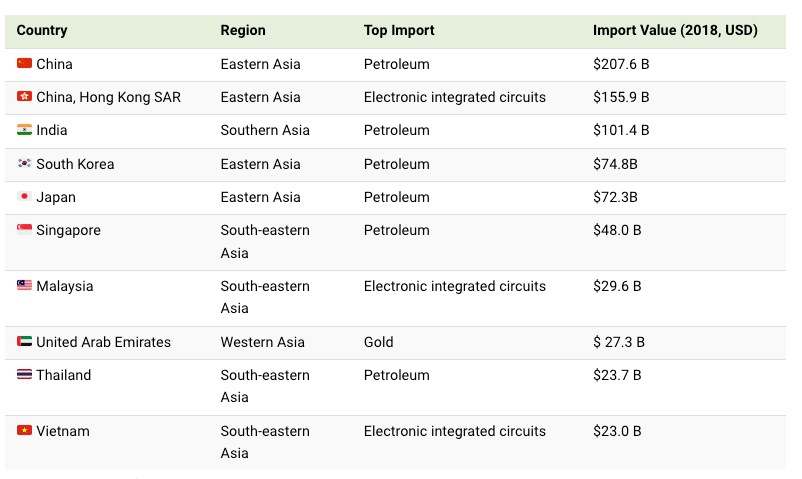Click the Malaysia flag icon
The width and height of the screenshot is (802, 479).
tap(24, 285)
